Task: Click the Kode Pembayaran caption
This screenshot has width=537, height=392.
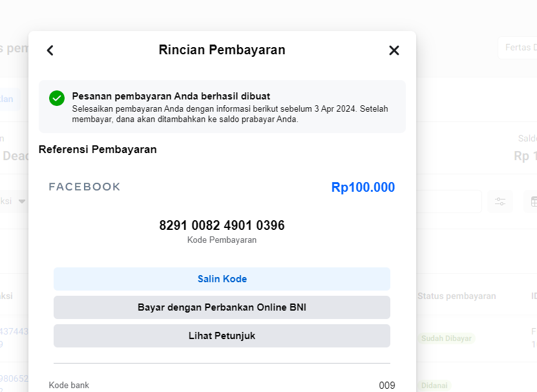Action: point(222,240)
